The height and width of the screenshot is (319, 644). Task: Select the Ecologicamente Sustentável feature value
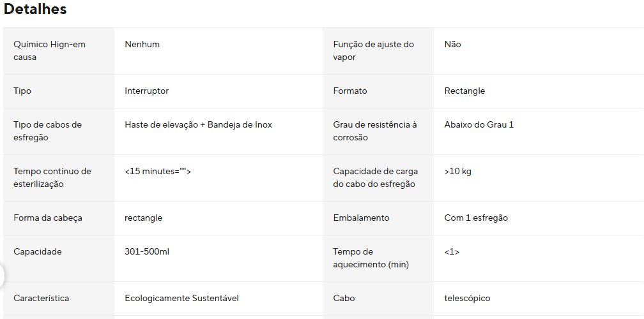(x=181, y=299)
